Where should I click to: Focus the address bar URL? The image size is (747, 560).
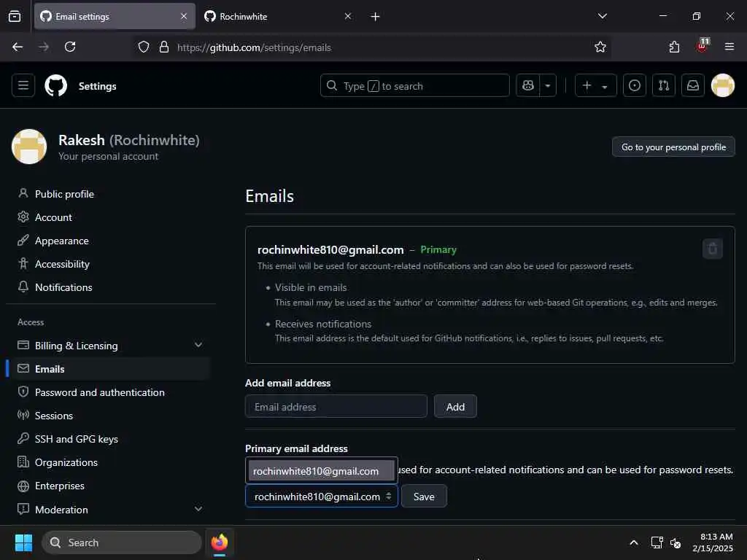tap(254, 47)
